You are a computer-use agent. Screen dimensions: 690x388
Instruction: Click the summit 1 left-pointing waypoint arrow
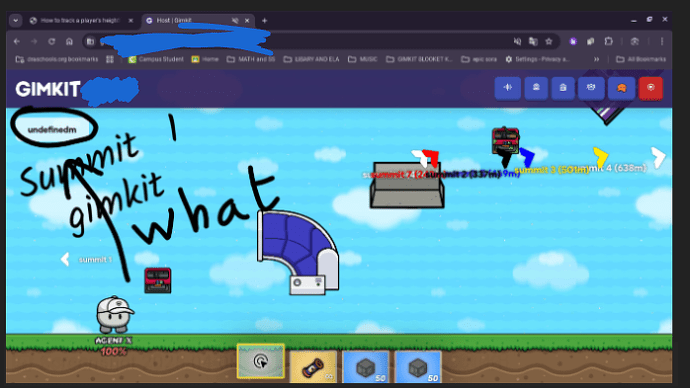click(x=65, y=259)
